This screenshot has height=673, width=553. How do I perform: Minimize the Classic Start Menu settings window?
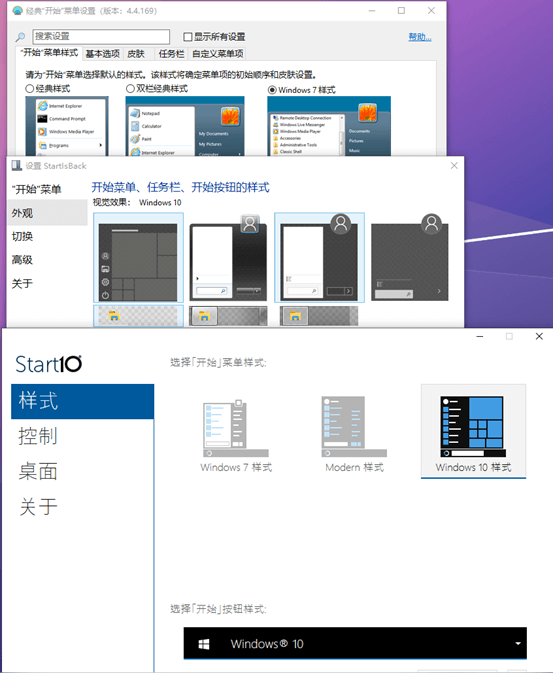click(372, 10)
